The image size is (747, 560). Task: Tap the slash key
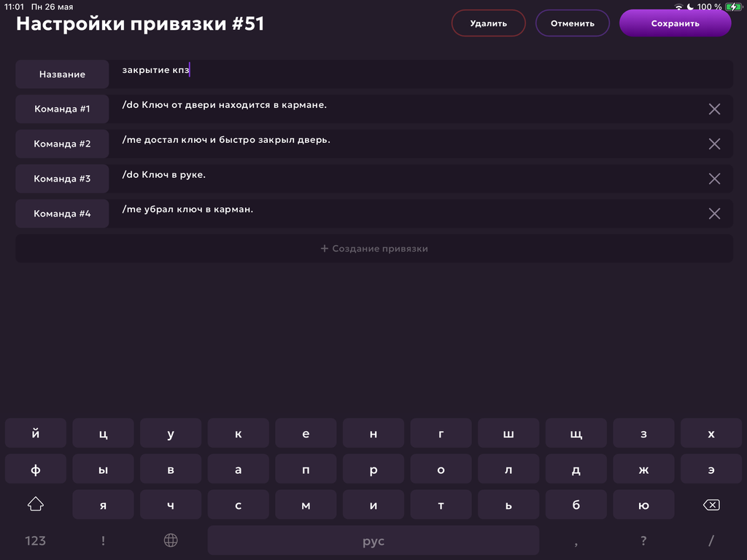point(711,540)
